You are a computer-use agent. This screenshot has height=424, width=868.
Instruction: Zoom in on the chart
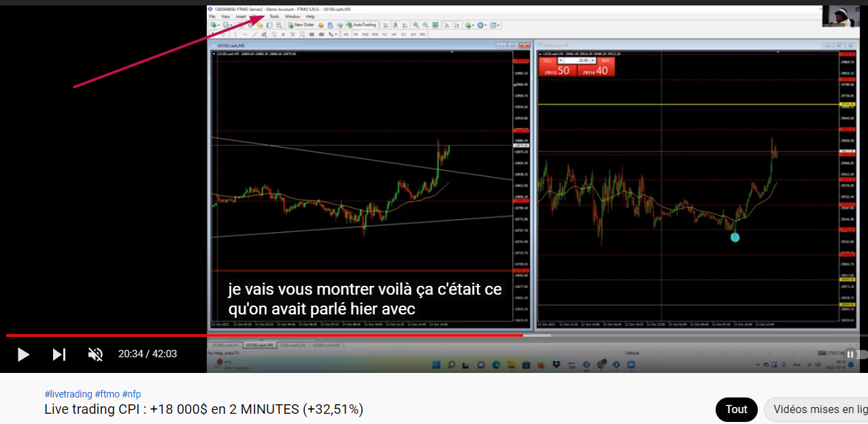[416, 25]
